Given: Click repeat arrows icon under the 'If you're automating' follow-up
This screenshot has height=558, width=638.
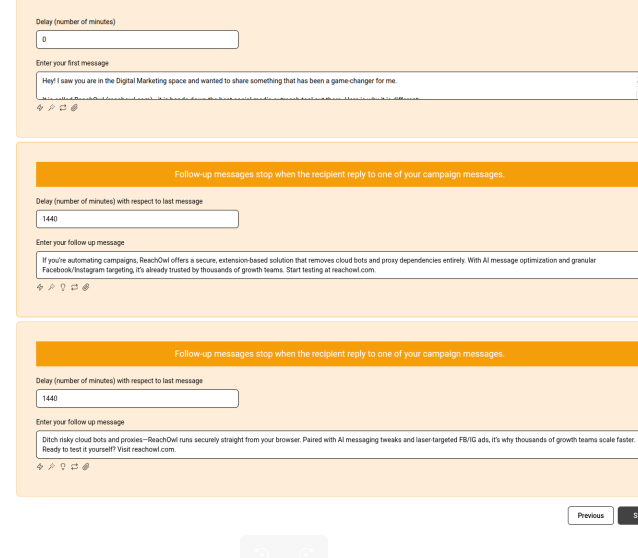Looking at the screenshot, I should point(74,287).
